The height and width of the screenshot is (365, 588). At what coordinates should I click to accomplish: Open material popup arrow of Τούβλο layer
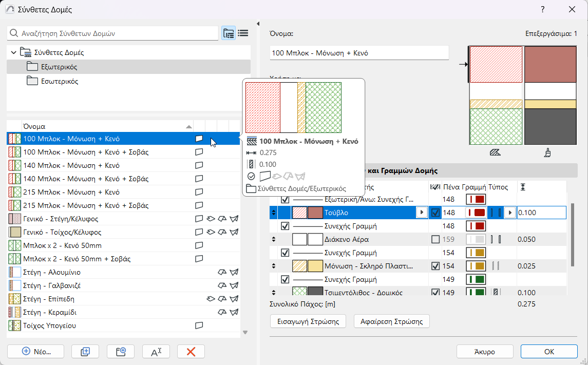[x=422, y=213]
